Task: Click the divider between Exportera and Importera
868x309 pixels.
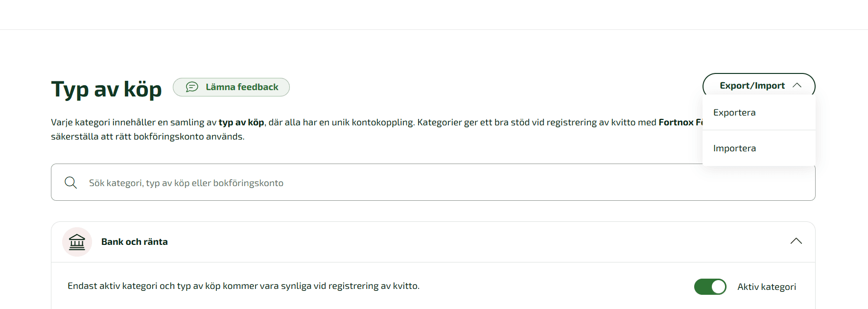Action: click(x=759, y=130)
